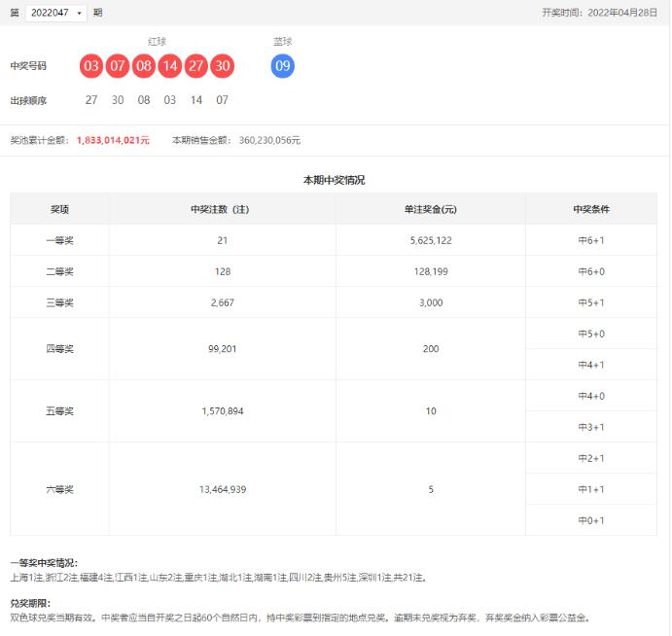Click the 六等奖 row label
The height and width of the screenshot is (636, 672).
59,490
